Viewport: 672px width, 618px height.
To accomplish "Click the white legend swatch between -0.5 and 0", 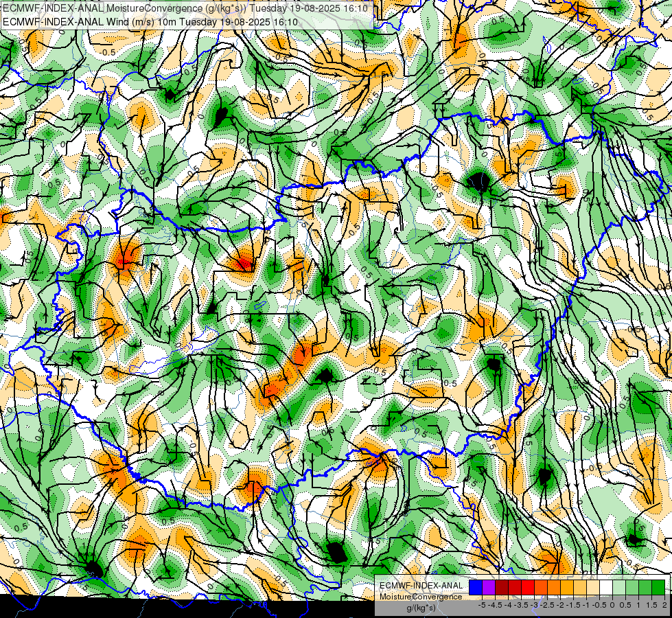I will (x=606, y=587).
